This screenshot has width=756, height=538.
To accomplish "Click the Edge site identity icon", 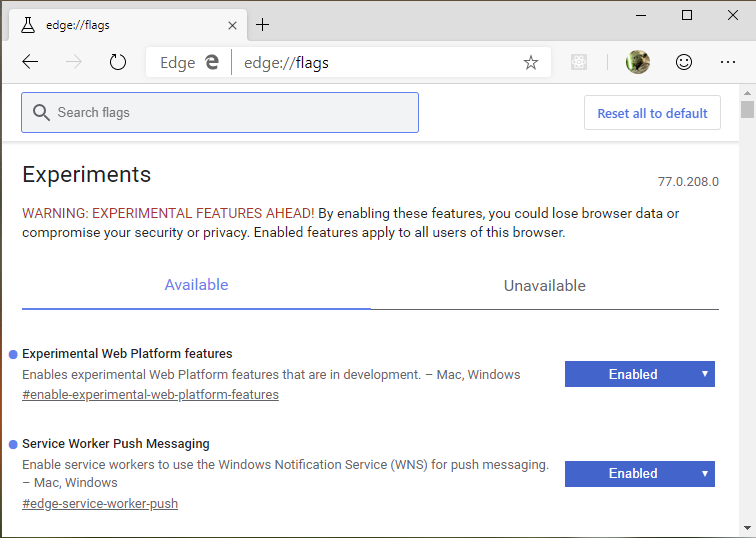I will pyautogui.click(x=189, y=62).
